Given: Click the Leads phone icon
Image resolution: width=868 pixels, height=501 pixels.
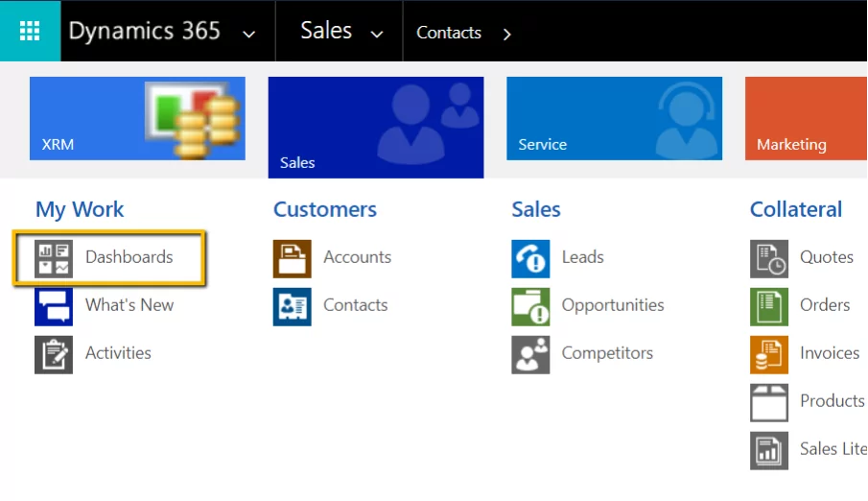Looking at the screenshot, I should pos(531,259).
